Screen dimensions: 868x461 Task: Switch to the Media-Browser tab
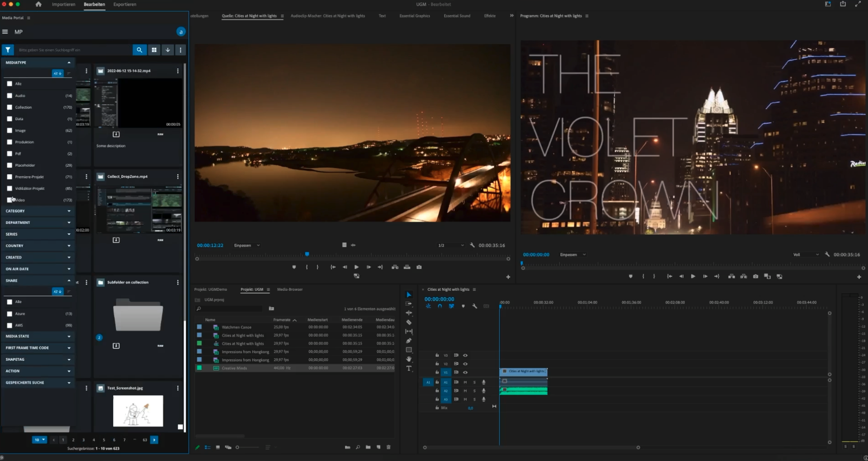pos(290,289)
